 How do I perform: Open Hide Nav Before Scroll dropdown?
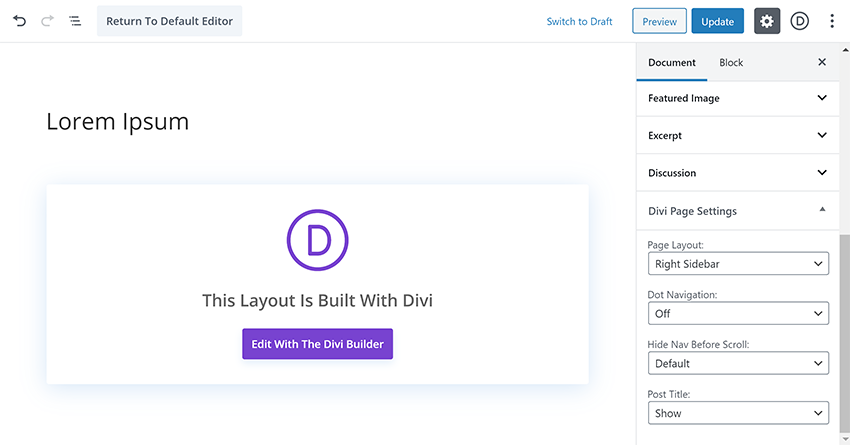click(738, 363)
